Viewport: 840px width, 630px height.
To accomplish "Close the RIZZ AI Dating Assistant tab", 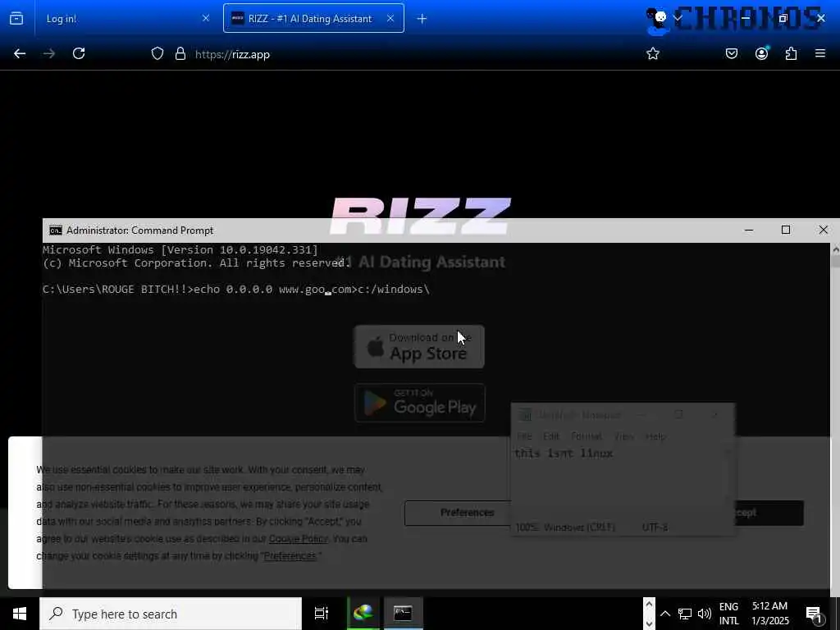I will tap(390, 18).
